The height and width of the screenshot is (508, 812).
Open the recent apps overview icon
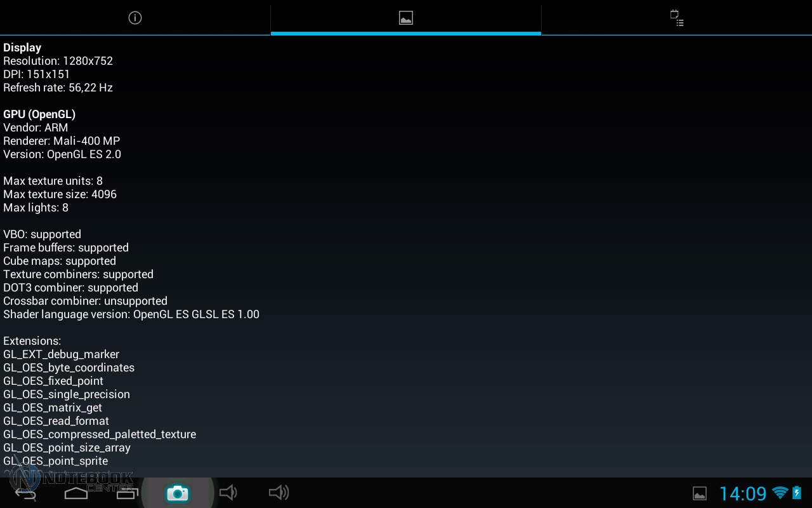click(x=127, y=493)
